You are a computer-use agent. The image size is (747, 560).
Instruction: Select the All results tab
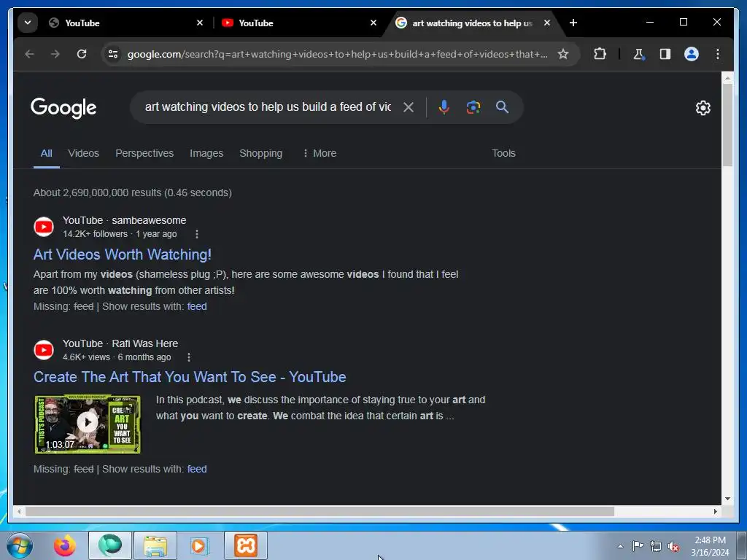pos(46,153)
